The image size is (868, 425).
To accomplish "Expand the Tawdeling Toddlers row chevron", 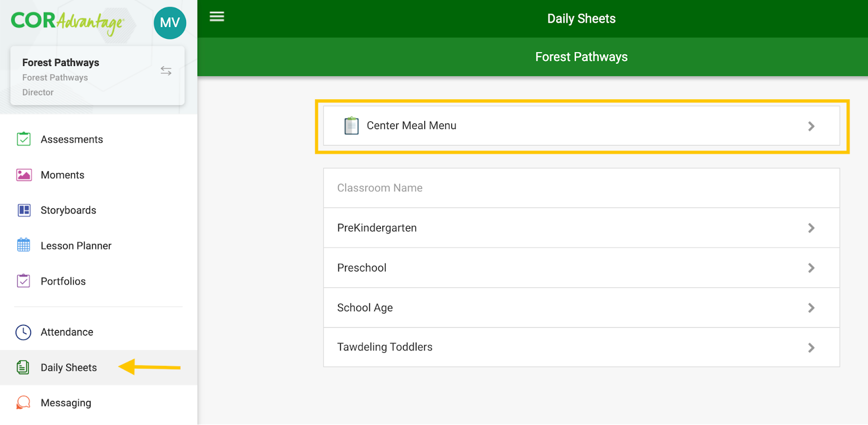I will [x=811, y=347].
